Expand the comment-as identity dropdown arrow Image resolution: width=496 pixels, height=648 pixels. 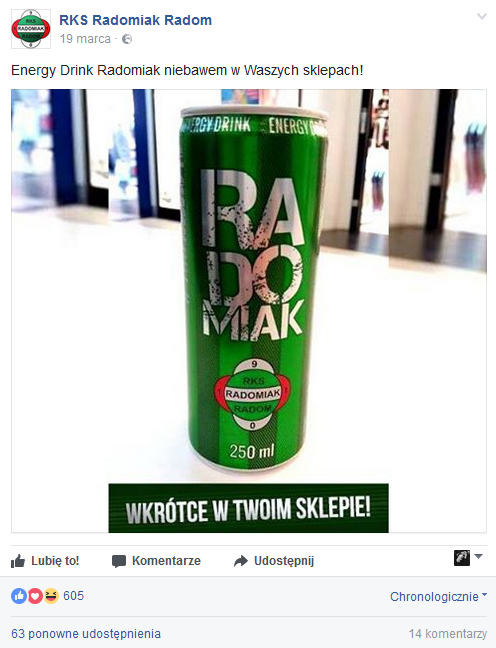click(478, 557)
